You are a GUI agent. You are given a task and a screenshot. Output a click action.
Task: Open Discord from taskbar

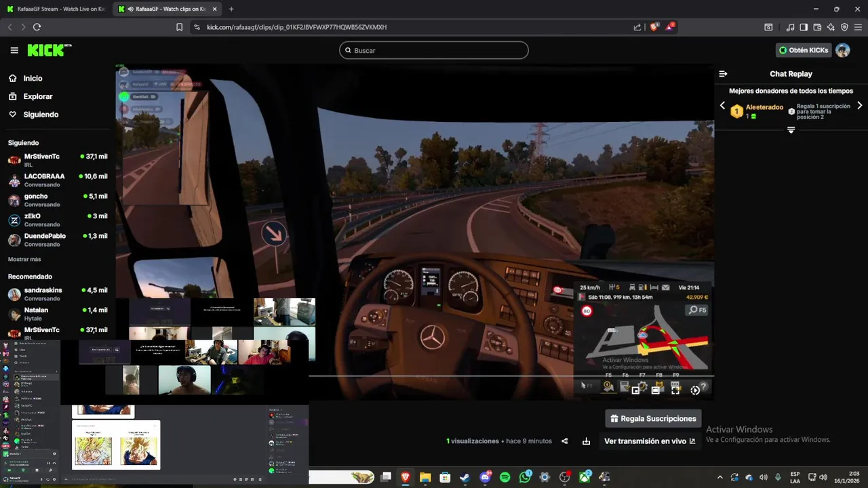point(485,477)
